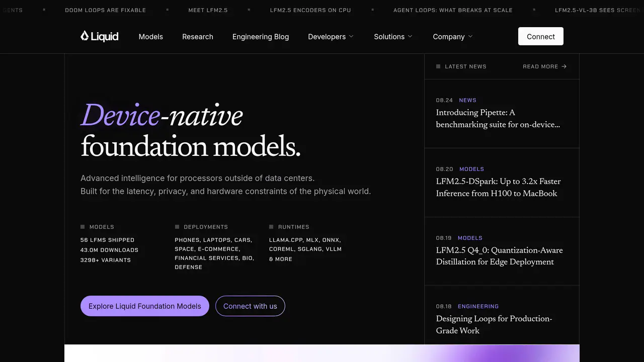This screenshot has width=644, height=362.
Task: Expand the Developers dropdown menu
Action: coord(331,37)
